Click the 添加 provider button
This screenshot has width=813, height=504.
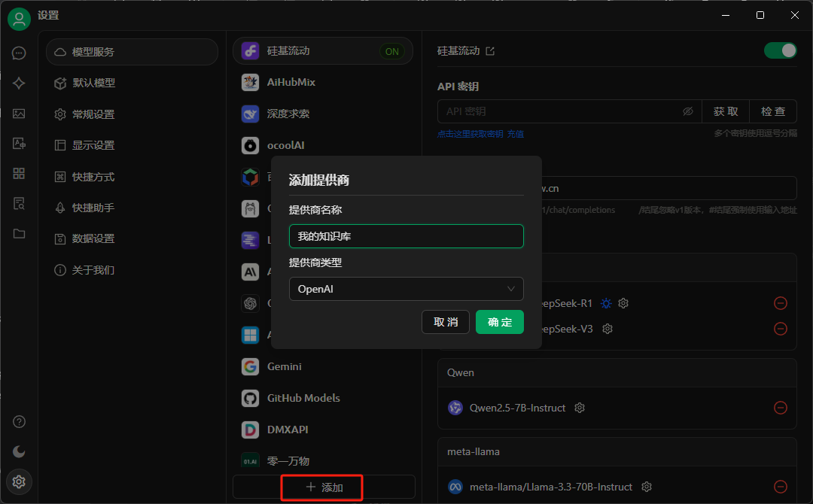point(324,487)
